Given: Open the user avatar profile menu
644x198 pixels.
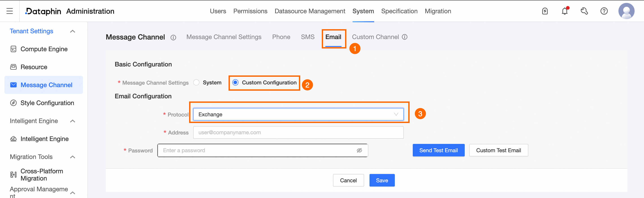Looking at the screenshot, I should [x=626, y=11].
